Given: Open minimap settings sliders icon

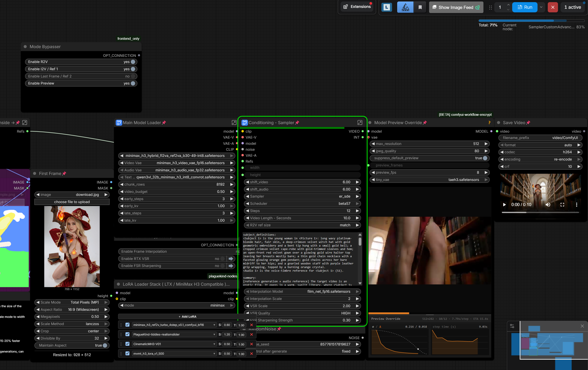Looking at the screenshot, I should 512,326.
